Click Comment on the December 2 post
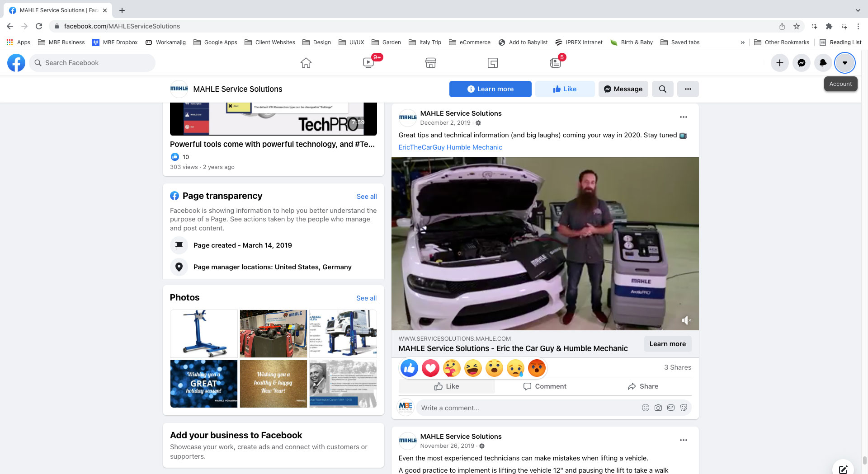Viewport: 868px width, 474px height. pyautogui.click(x=545, y=386)
